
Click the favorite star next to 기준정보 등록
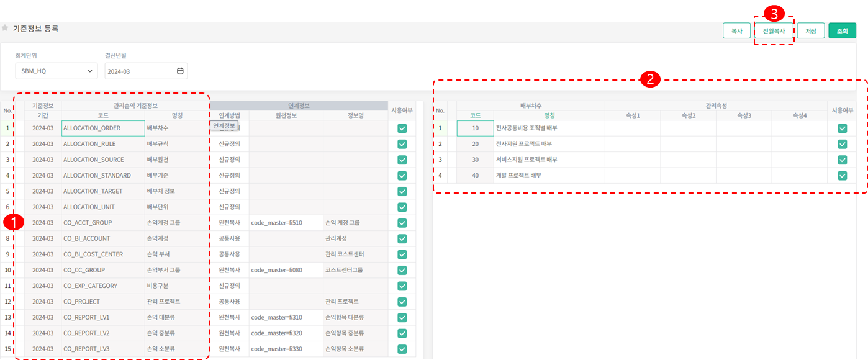click(x=5, y=29)
